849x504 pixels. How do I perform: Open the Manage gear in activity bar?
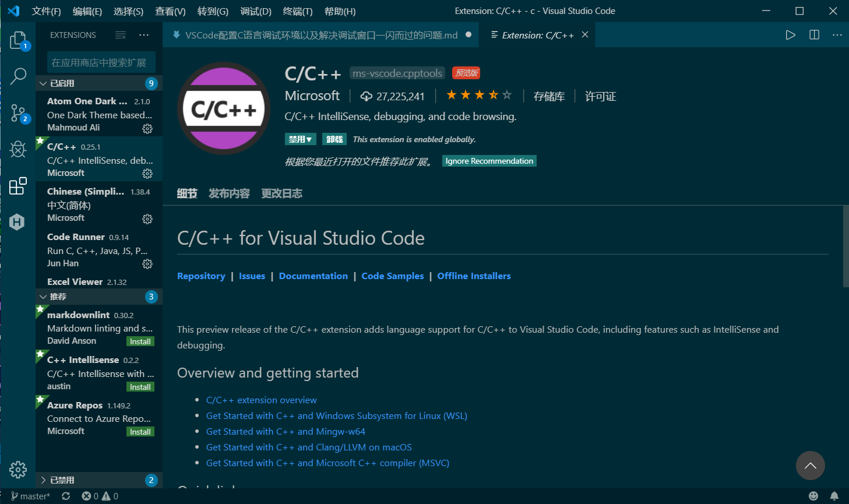pyautogui.click(x=18, y=470)
